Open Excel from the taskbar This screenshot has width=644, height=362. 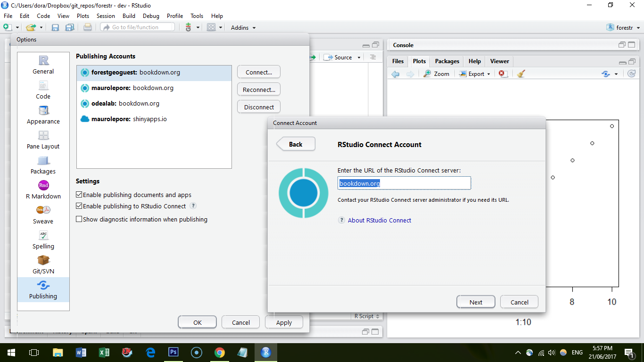[x=104, y=352]
